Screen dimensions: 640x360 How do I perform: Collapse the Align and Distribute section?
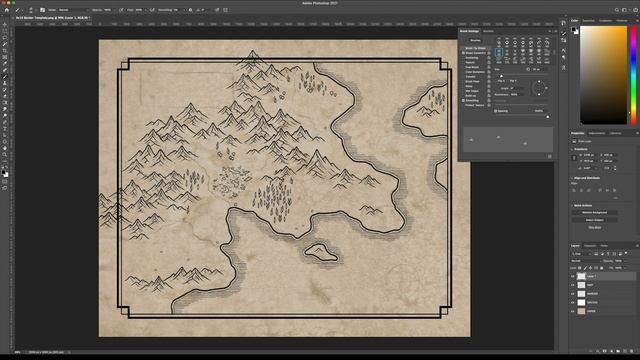coord(572,178)
